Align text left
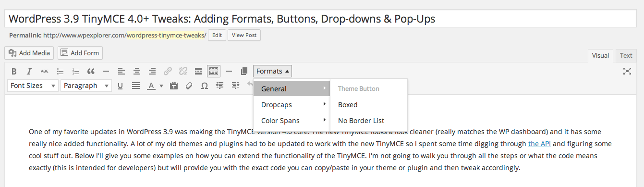Screen dimensions: 644x187 [x=122, y=71]
